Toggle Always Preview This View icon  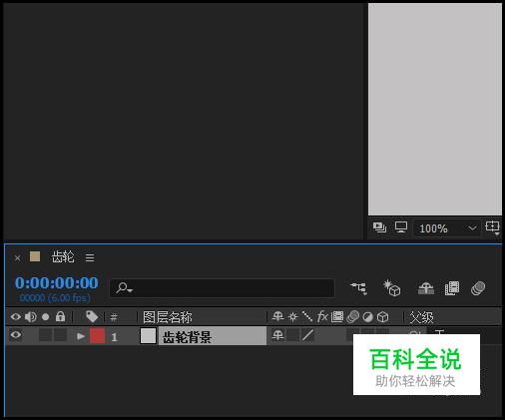[x=379, y=227]
